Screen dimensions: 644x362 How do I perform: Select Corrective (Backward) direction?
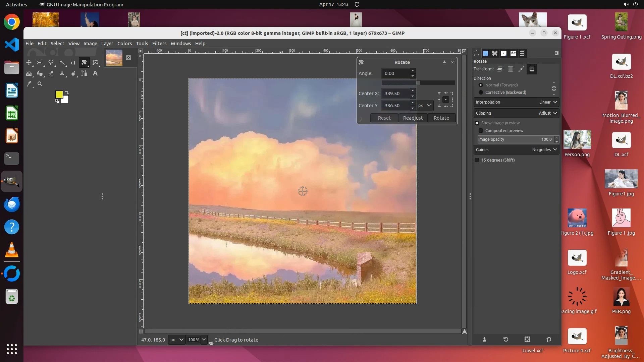pos(481,93)
